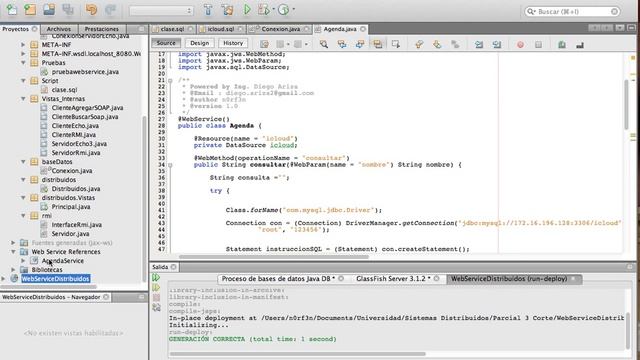Toggle Highlight Search icon
The width and height of the screenshot is (640, 360).
(378, 44)
